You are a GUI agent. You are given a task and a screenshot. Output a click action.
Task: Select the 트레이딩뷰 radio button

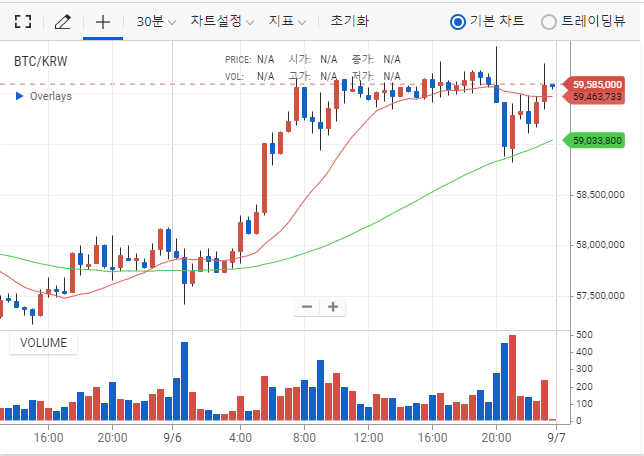549,22
